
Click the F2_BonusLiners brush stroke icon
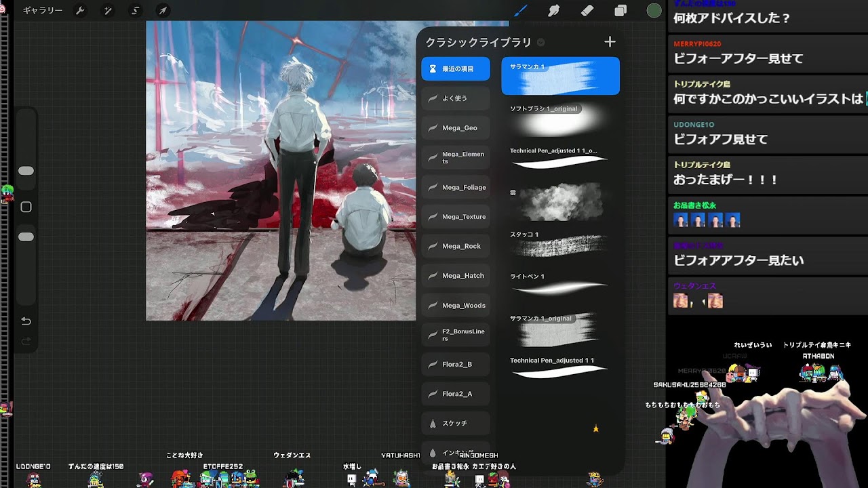[x=433, y=335]
